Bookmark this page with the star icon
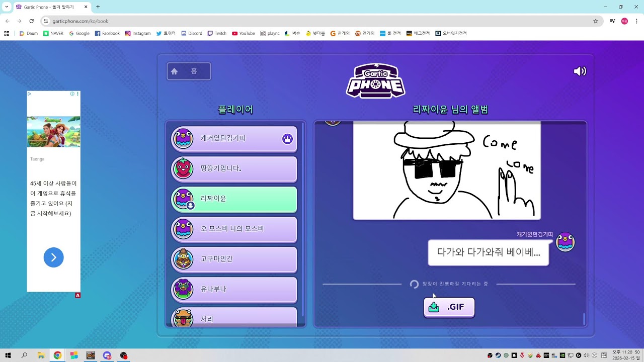The height and width of the screenshot is (362, 644). click(596, 21)
